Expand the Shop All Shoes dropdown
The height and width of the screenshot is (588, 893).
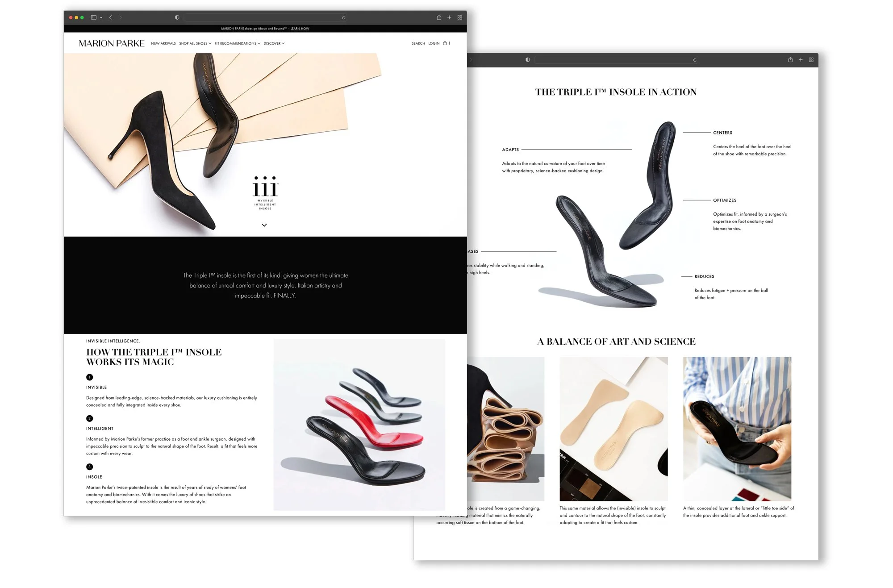point(195,43)
